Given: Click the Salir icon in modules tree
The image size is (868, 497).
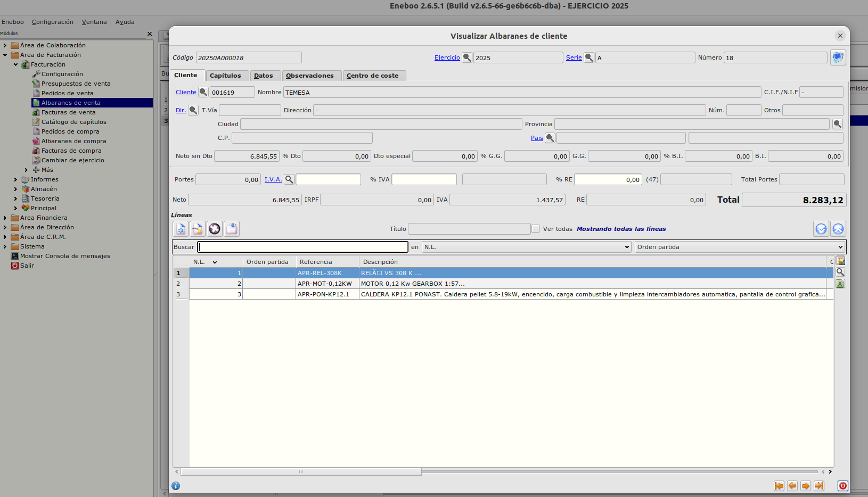Looking at the screenshot, I should [15, 266].
